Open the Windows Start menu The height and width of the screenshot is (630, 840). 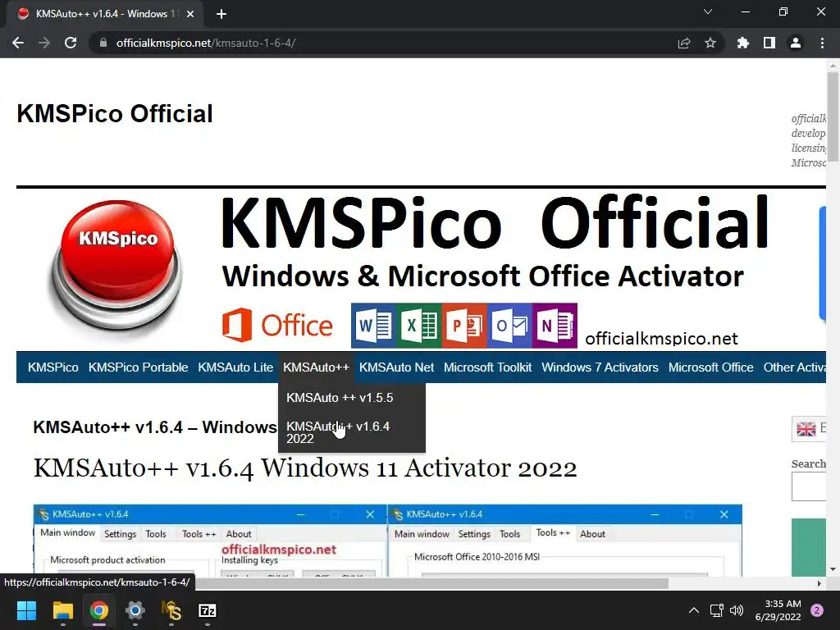(x=26, y=610)
